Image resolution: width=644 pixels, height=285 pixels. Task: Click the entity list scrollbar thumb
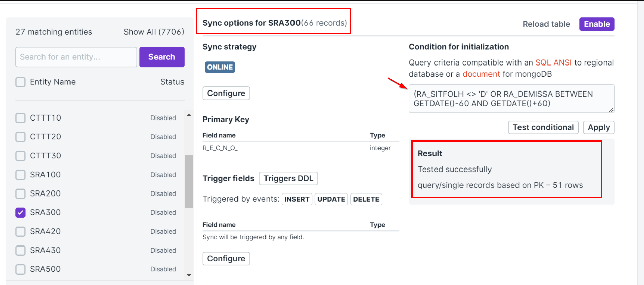(x=189, y=181)
